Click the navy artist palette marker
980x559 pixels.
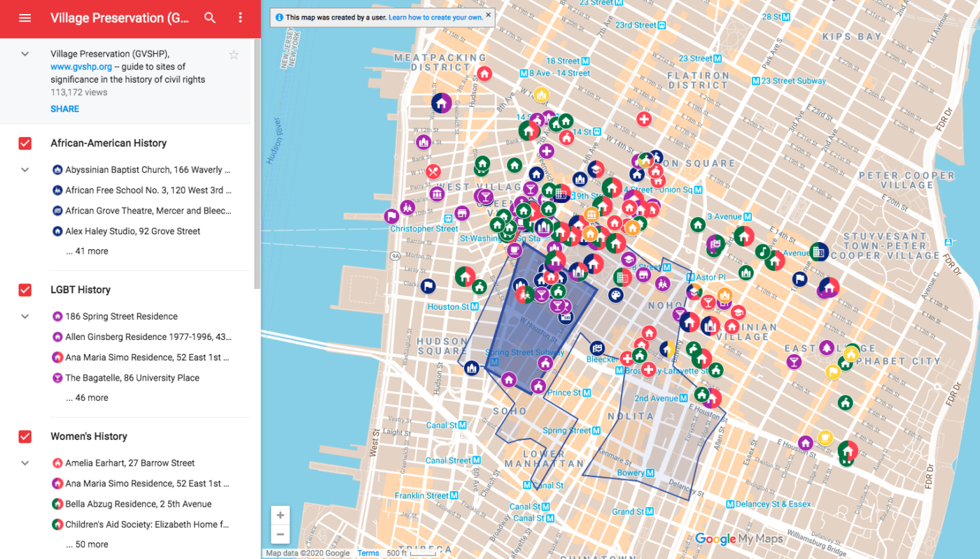[x=615, y=296]
